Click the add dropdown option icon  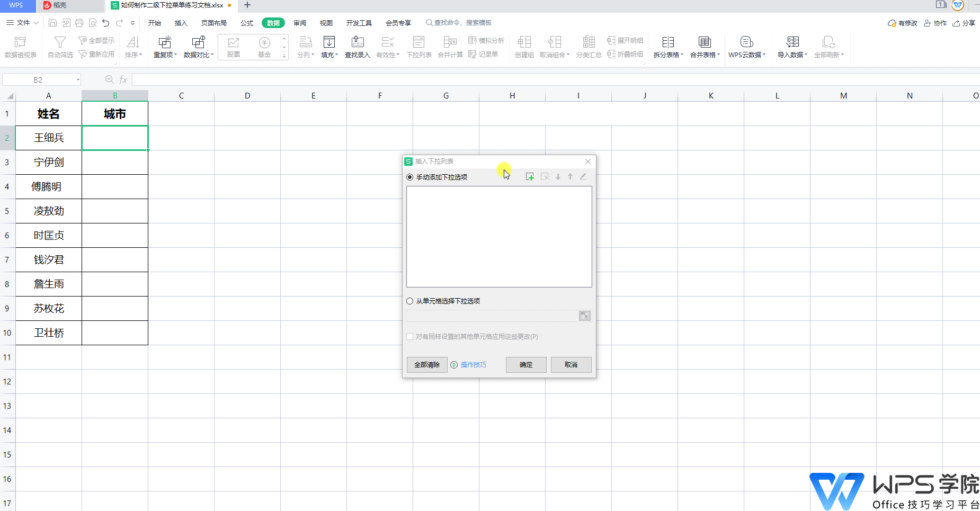click(x=530, y=177)
